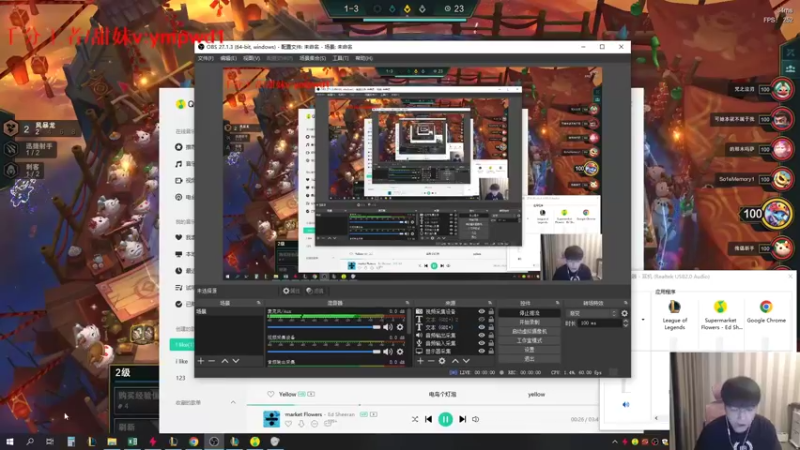Open Windows Start menu
Viewport: 800px width, 450px height.
(x=10, y=441)
